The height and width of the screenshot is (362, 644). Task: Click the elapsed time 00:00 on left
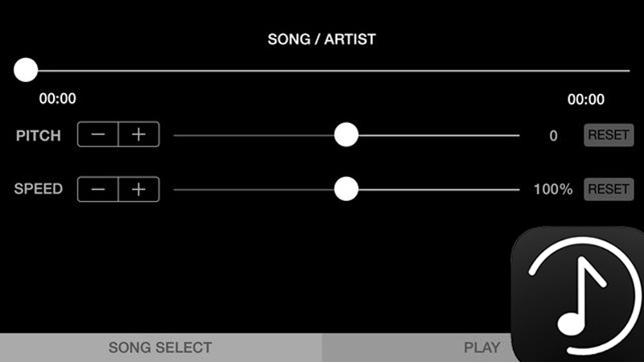pos(58,99)
